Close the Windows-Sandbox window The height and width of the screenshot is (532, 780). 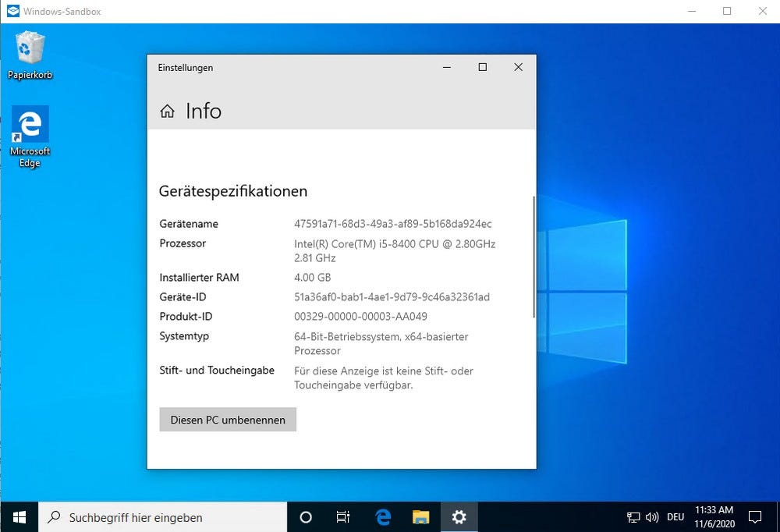pyautogui.click(x=763, y=11)
